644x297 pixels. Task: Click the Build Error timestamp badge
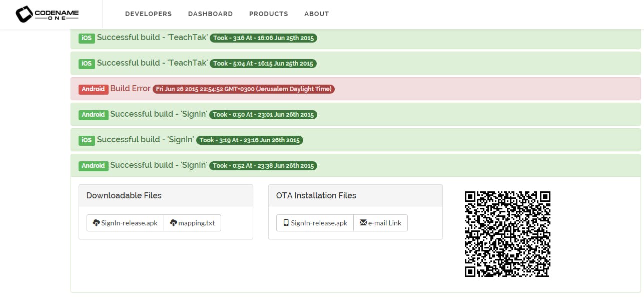click(244, 89)
